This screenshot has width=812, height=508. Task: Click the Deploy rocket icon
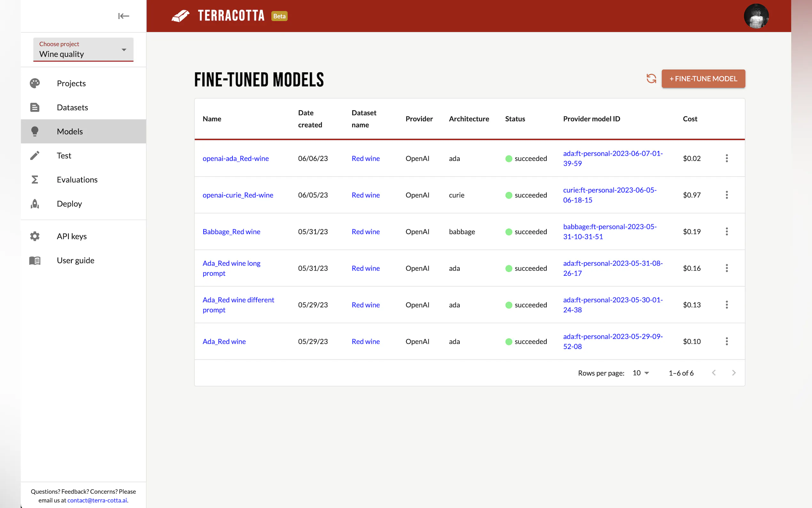coord(35,203)
